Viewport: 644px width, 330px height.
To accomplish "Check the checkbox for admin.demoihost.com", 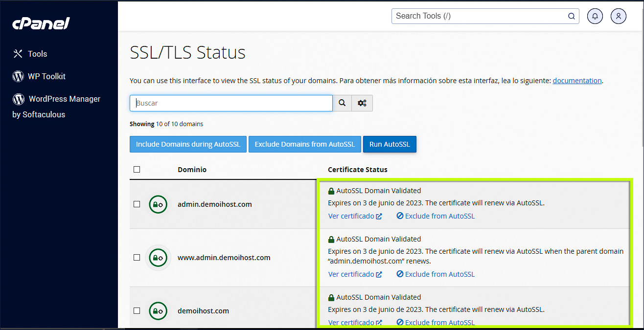I will [137, 204].
